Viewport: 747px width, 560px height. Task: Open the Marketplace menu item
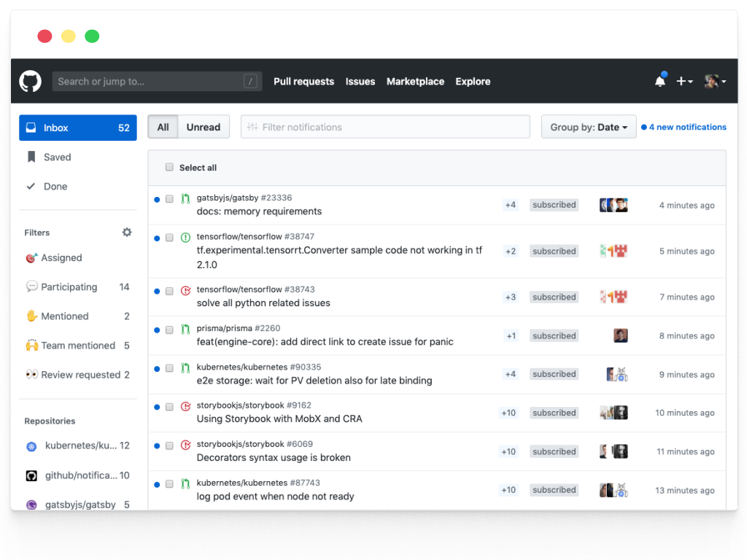415,81
